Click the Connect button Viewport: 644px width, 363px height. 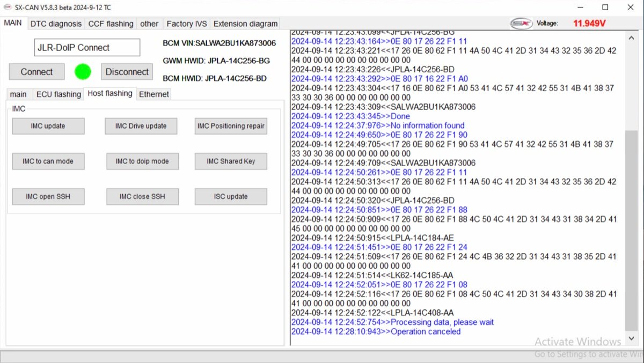(36, 72)
